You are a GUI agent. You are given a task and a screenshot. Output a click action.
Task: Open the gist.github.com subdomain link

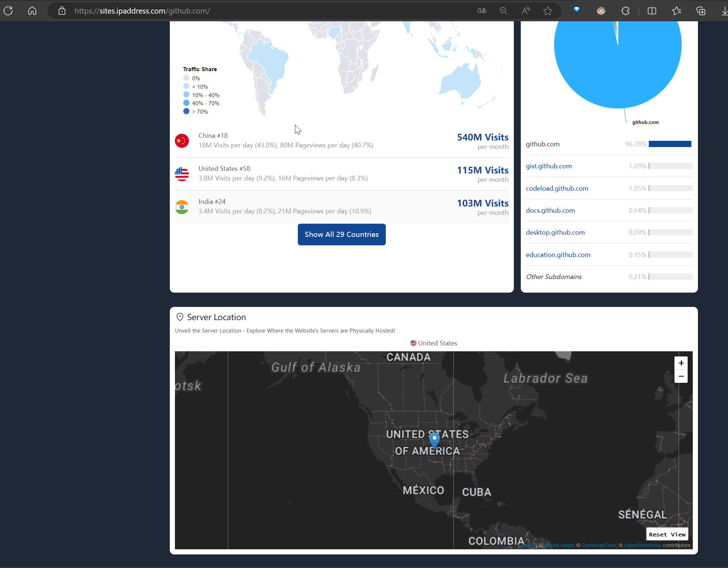tap(549, 166)
